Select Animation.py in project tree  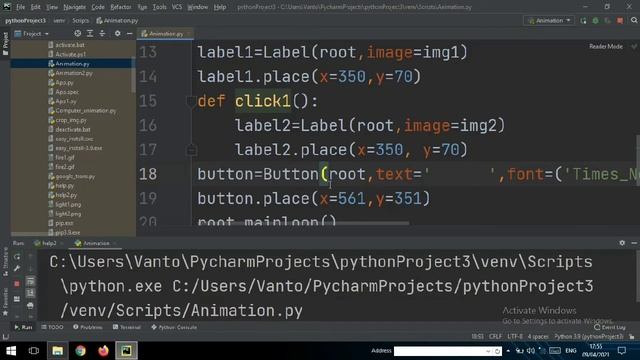tap(73, 64)
